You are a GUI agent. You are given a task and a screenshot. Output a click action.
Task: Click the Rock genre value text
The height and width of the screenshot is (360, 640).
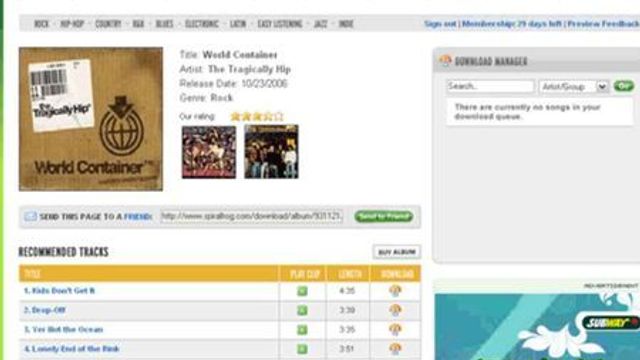pyautogui.click(x=222, y=98)
